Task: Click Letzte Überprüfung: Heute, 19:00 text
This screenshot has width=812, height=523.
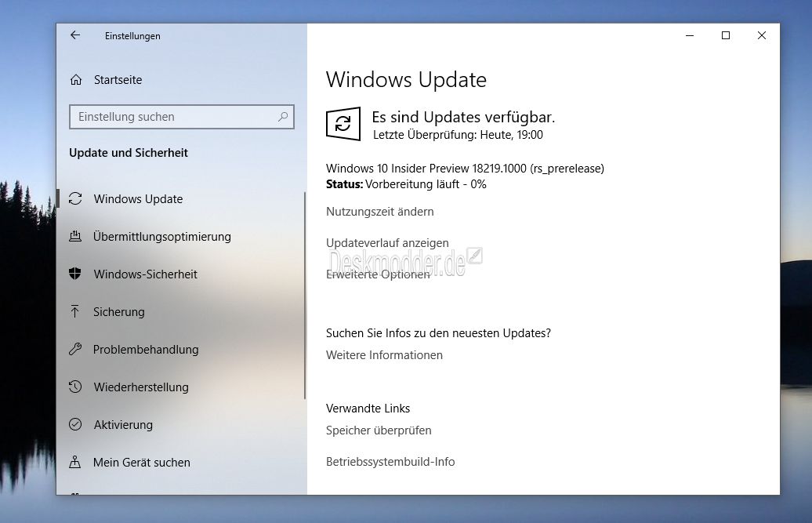Action: point(458,135)
